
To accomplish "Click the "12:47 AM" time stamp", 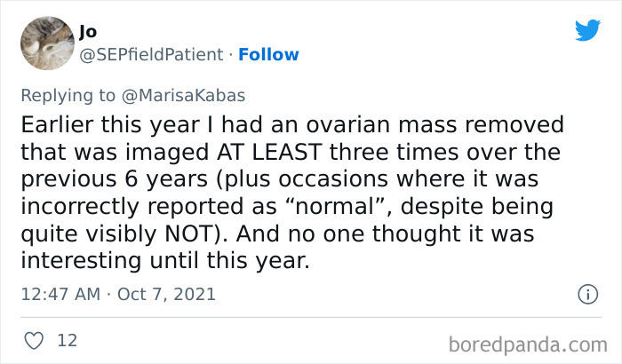I will pyautogui.click(x=60, y=293).
